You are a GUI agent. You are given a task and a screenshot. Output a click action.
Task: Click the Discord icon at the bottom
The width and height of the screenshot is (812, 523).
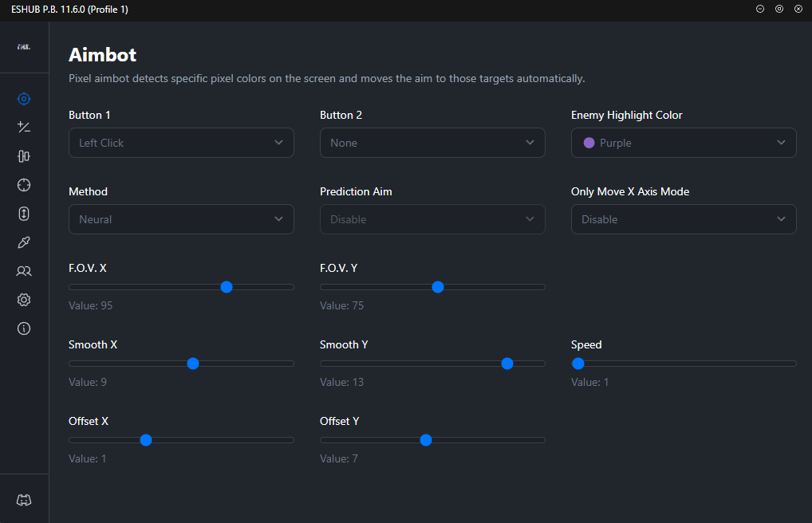click(x=24, y=500)
